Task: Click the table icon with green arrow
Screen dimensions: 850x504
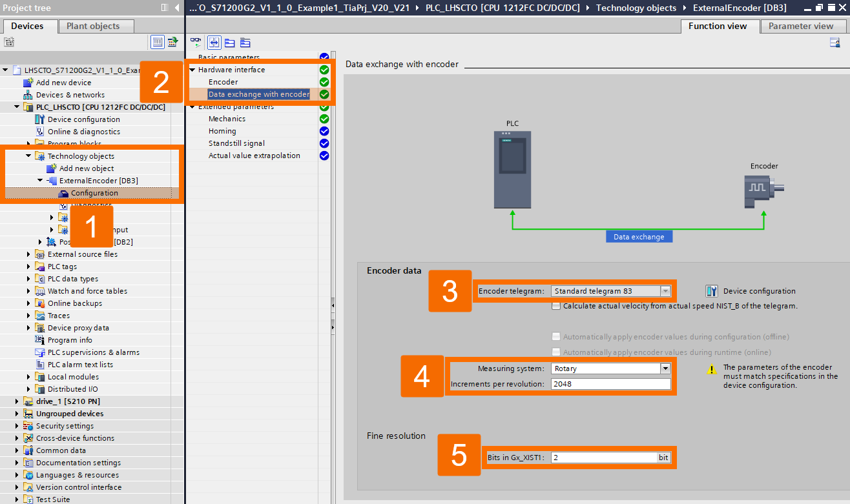Action: [172, 42]
